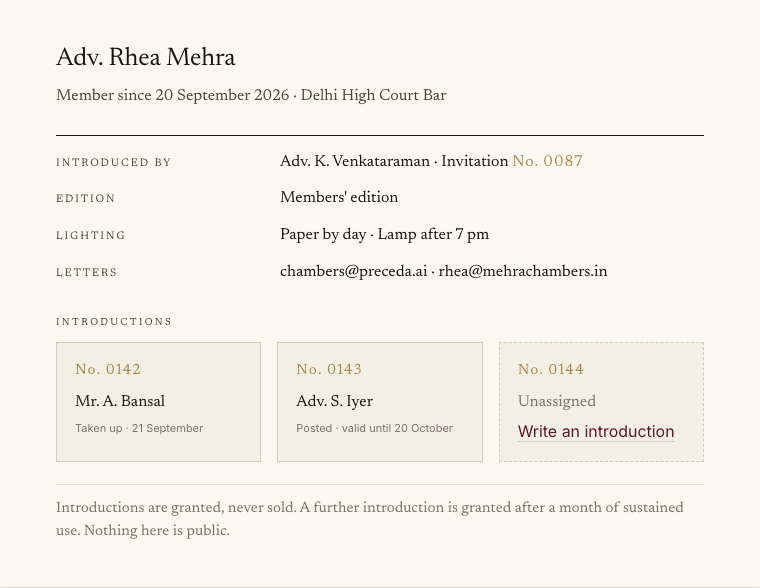The height and width of the screenshot is (588, 760).
Task: Click the chambers@preceda.ai email address
Action: (x=353, y=271)
